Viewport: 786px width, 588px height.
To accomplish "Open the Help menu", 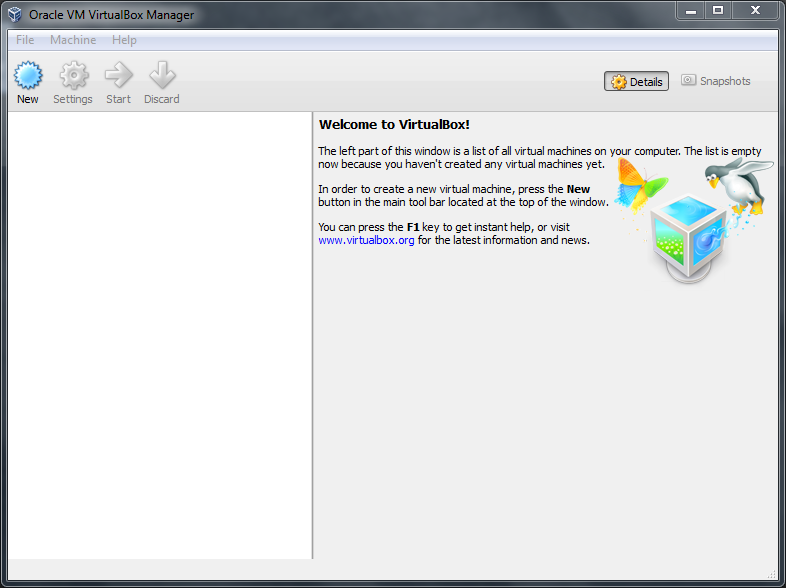I will pyautogui.click(x=124, y=40).
